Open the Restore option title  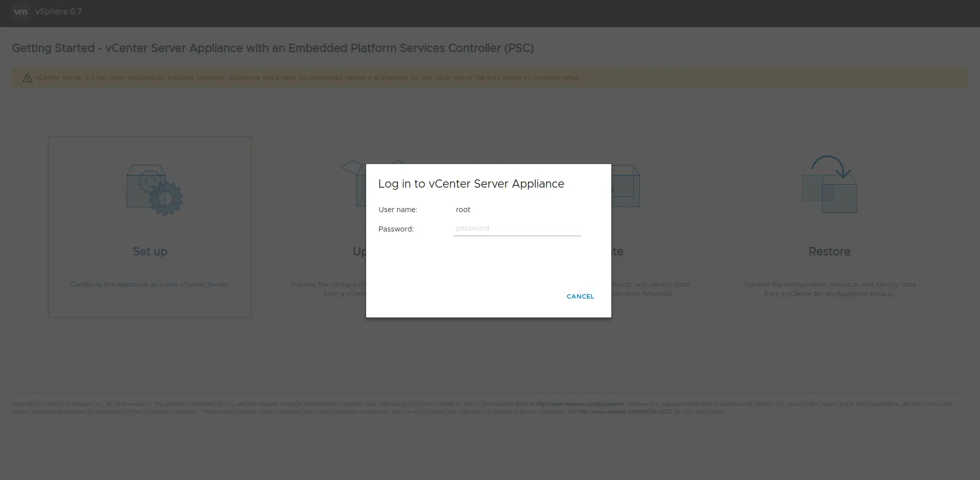pyautogui.click(x=829, y=252)
